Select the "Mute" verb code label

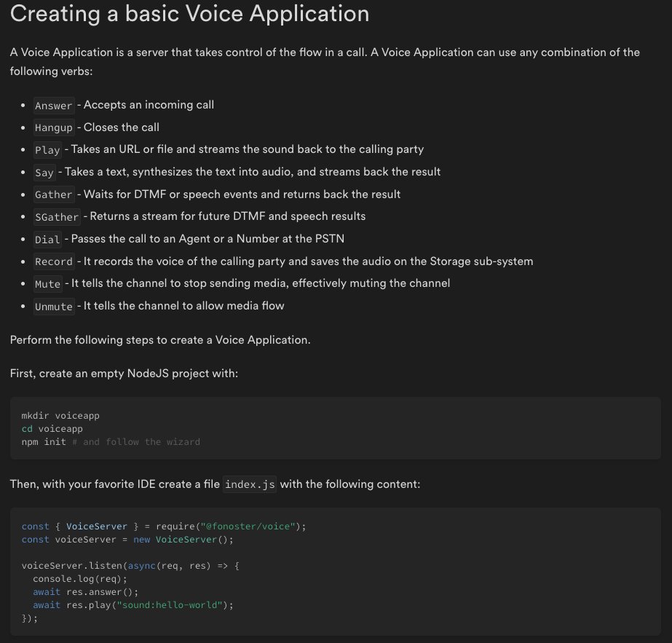pyautogui.click(x=48, y=284)
